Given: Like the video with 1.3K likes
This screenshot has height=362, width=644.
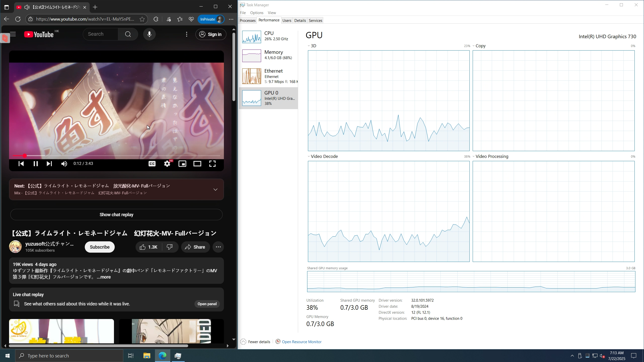Looking at the screenshot, I should pyautogui.click(x=149, y=247).
